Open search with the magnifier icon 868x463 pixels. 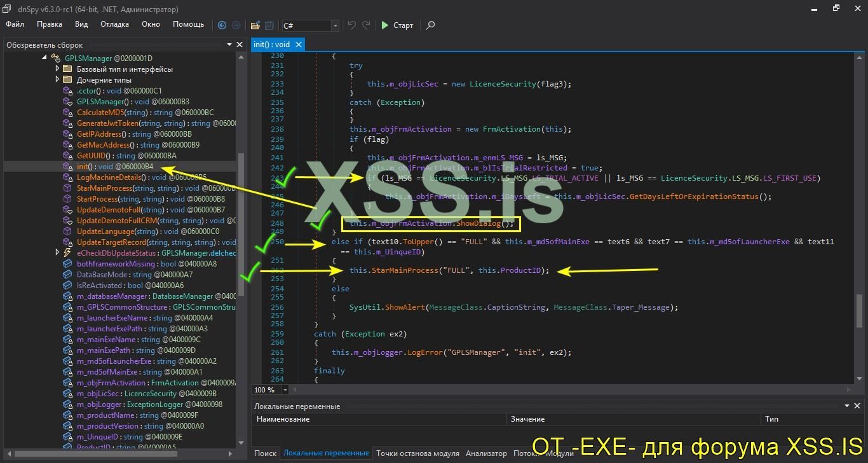point(431,25)
